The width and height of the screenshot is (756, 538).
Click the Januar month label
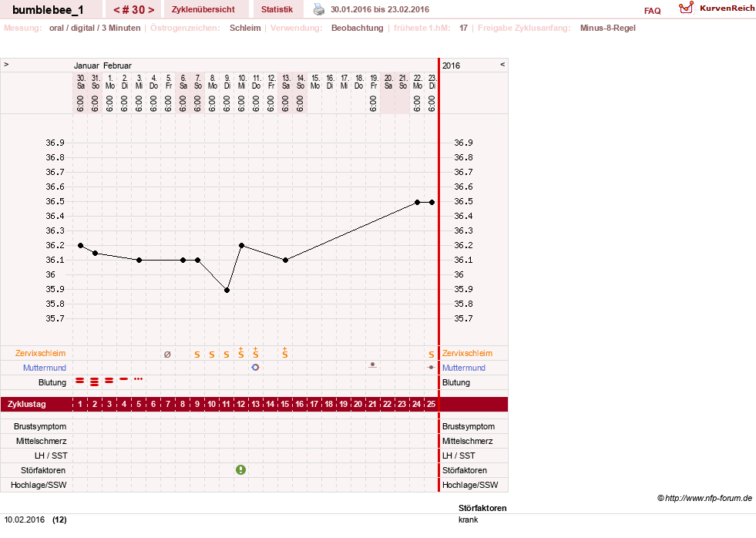[86, 66]
